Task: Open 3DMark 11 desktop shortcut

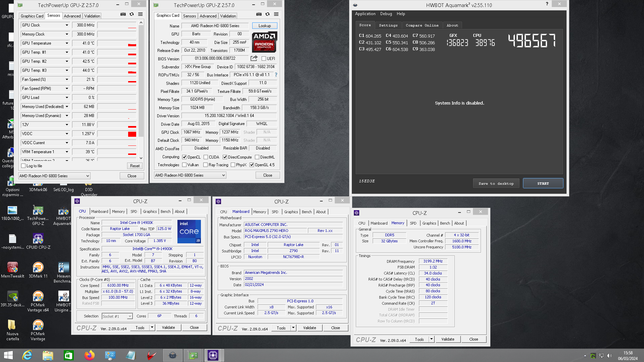Action: [x=38, y=270]
